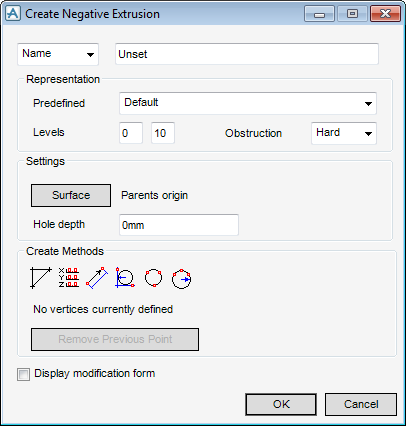Screen dimensions: 406x426
Task: Select the three-point circle create method
Action: [x=153, y=278]
